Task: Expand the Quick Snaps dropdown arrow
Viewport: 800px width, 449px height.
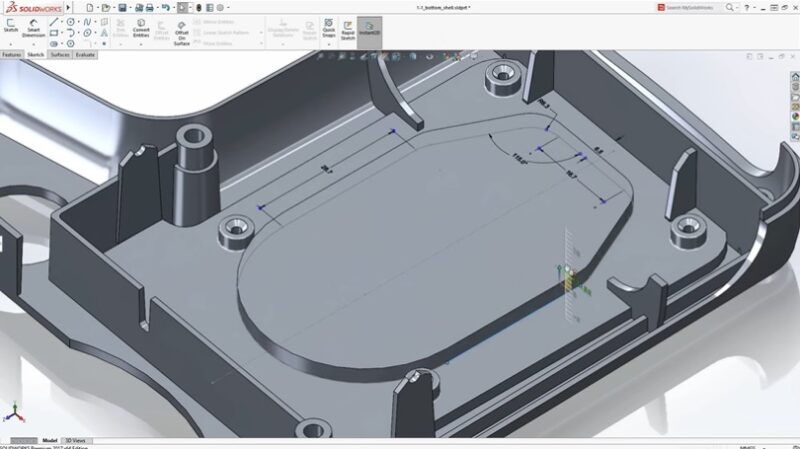Action: tap(329, 44)
